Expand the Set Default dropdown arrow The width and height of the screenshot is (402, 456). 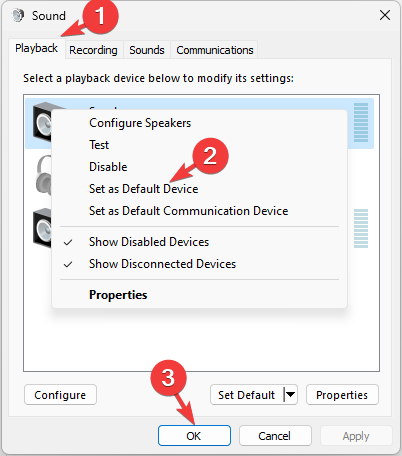click(290, 395)
